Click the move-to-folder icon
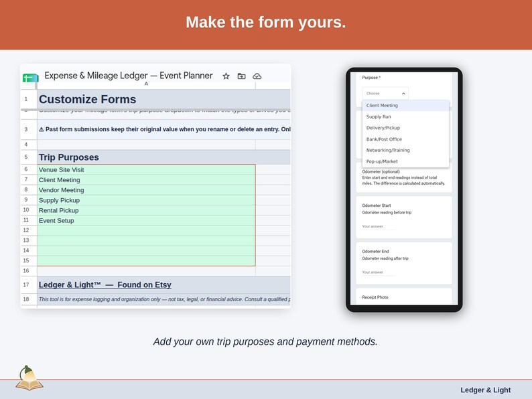This screenshot has width=532, height=399. click(241, 76)
